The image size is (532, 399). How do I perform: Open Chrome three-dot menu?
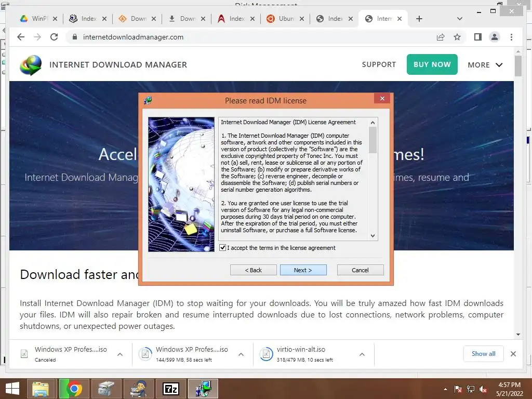[x=511, y=37]
